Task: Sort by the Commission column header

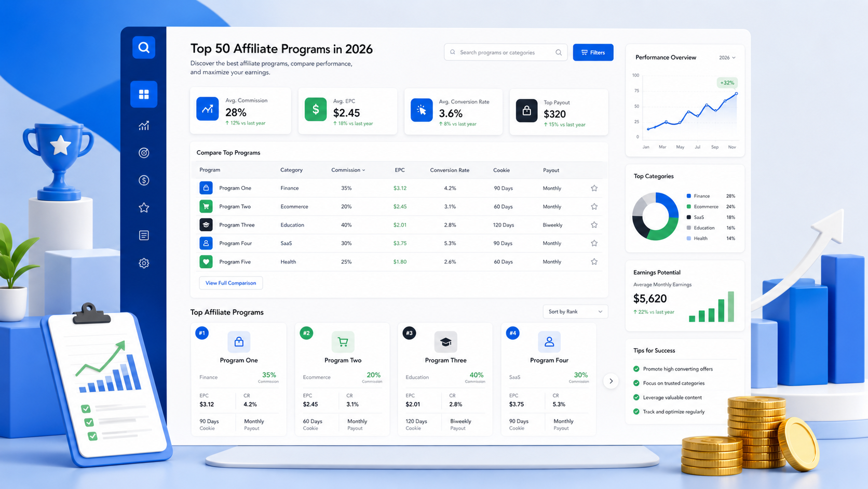Action: [x=348, y=170]
